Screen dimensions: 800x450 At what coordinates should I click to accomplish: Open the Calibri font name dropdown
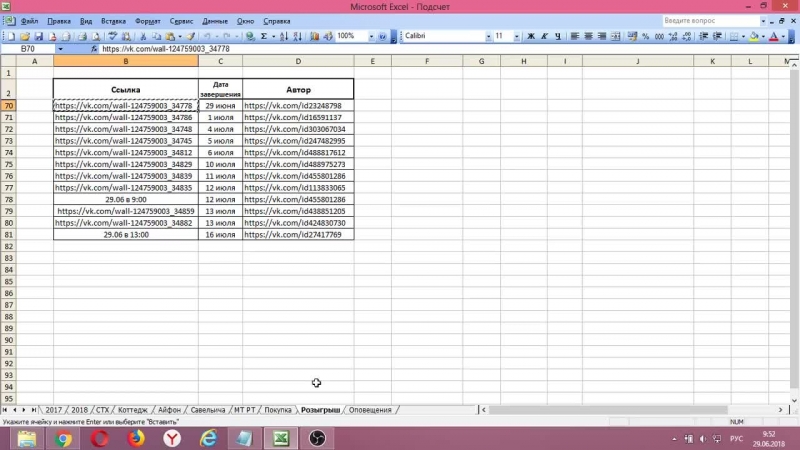click(488, 36)
